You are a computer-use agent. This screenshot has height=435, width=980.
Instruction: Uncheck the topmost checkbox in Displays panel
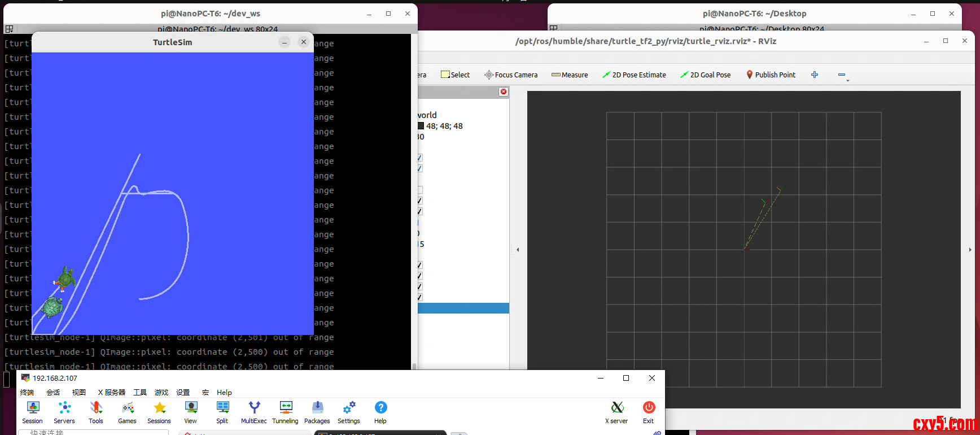pos(420,158)
